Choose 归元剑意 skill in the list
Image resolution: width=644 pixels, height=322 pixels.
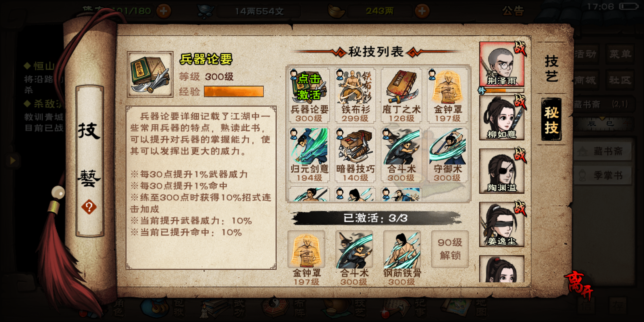click(309, 155)
